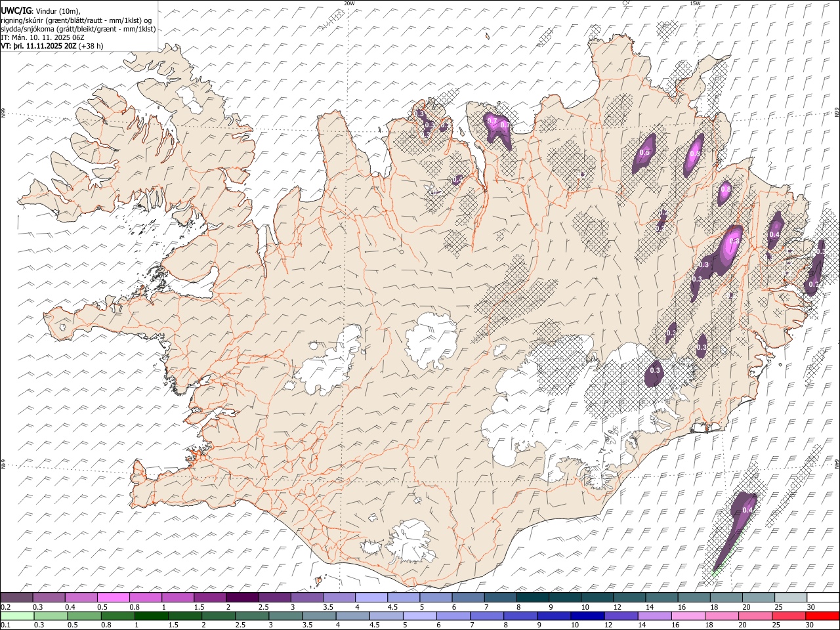The width and height of the screenshot is (840, 630).
Task: Click the 1.5 purple swatch in upper legend row
Action: tap(210, 598)
